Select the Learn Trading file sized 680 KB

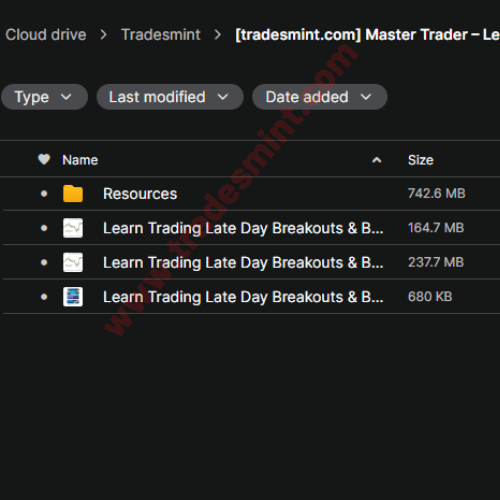tap(243, 297)
